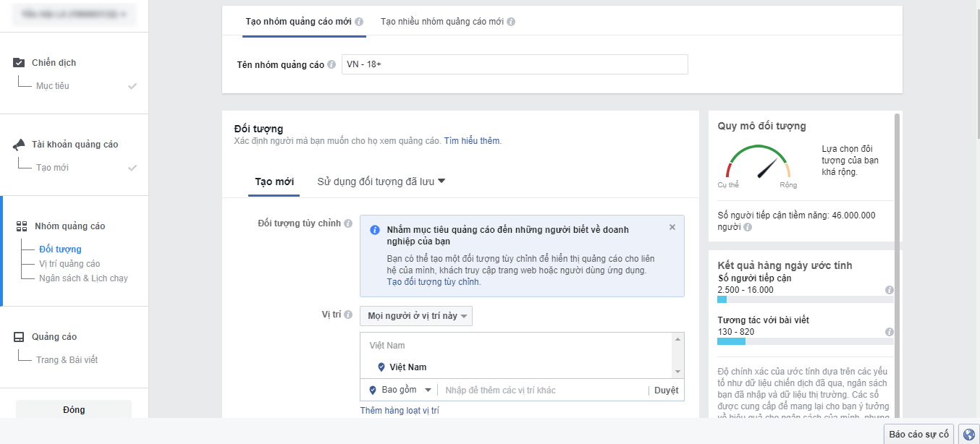This screenshot has height=444, width=980.
Task: Click the globe language icon at bottom right
Action: 969,434
